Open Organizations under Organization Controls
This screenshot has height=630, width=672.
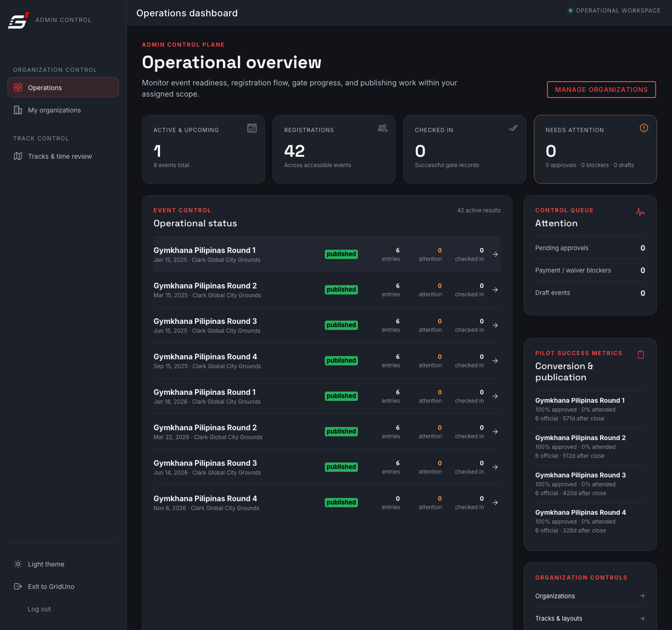(590, 596)
